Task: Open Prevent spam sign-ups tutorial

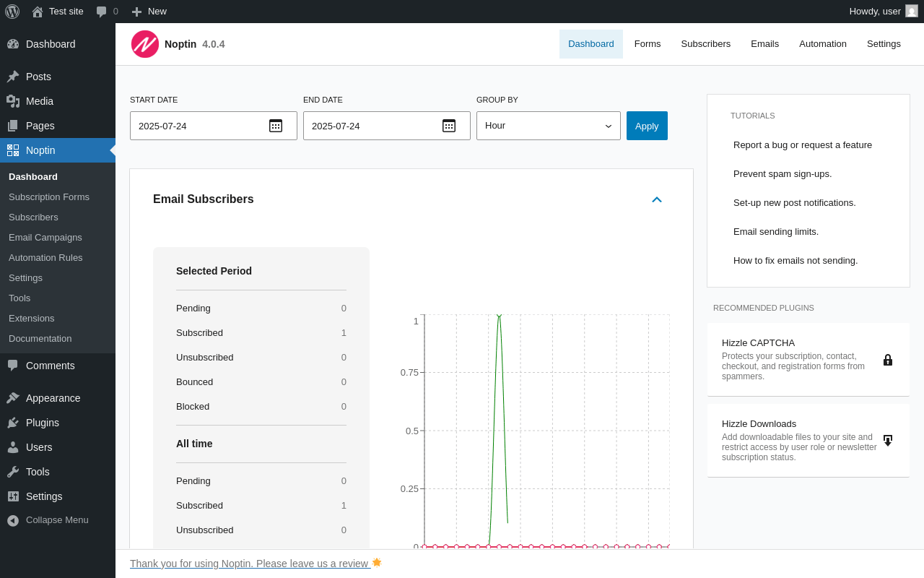Action: 783,173
